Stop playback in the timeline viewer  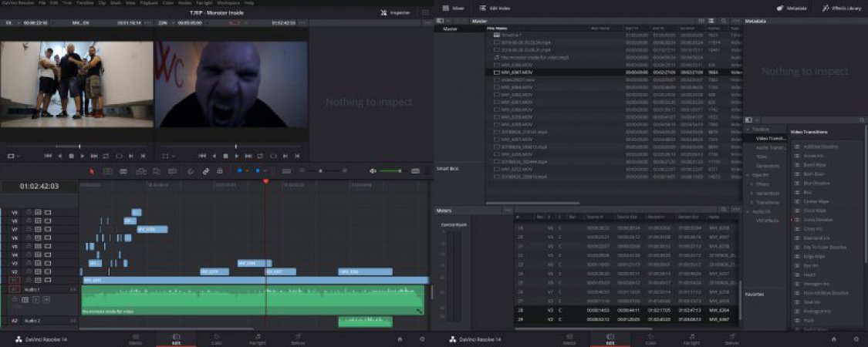click(x=225, y=156)
